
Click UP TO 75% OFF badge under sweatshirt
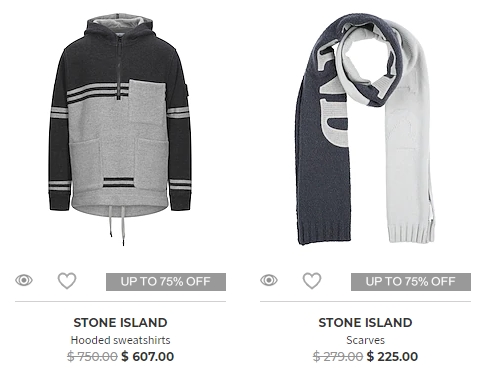tap(166, 282)
